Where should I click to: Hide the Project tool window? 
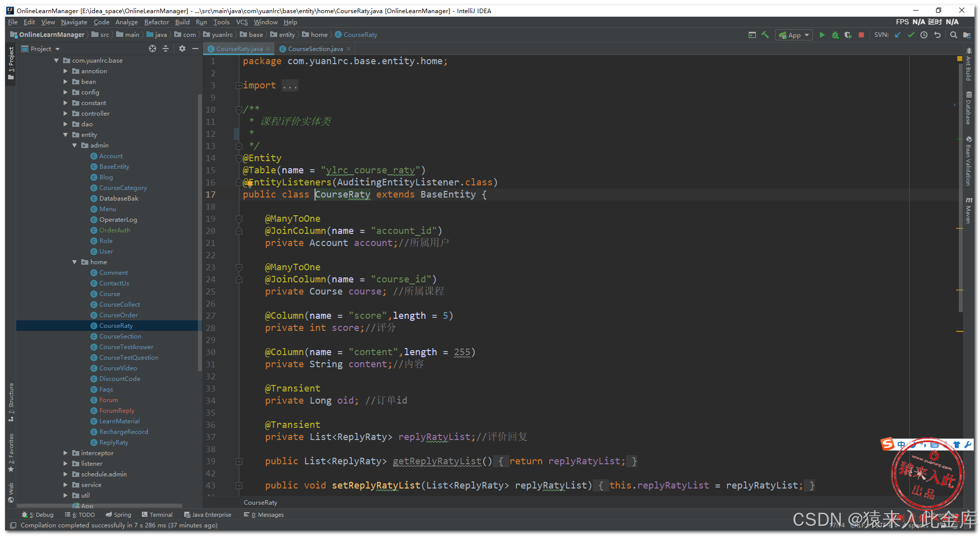tap(195, 48)
